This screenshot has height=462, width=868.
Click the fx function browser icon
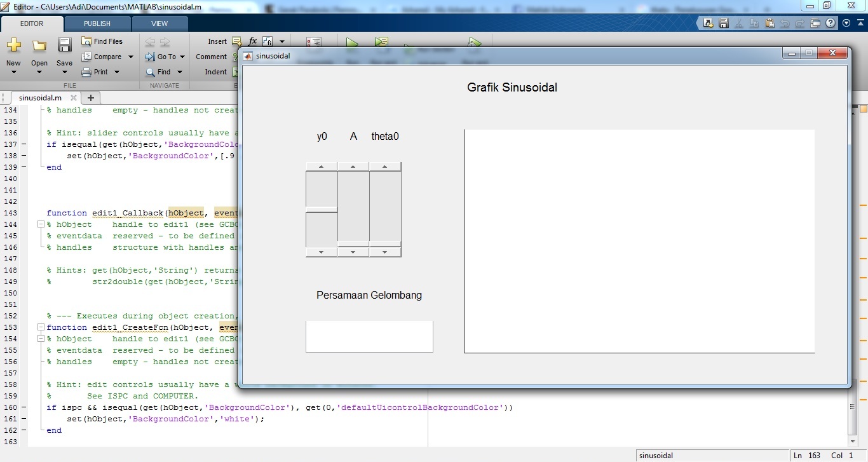tap(252, 41)
